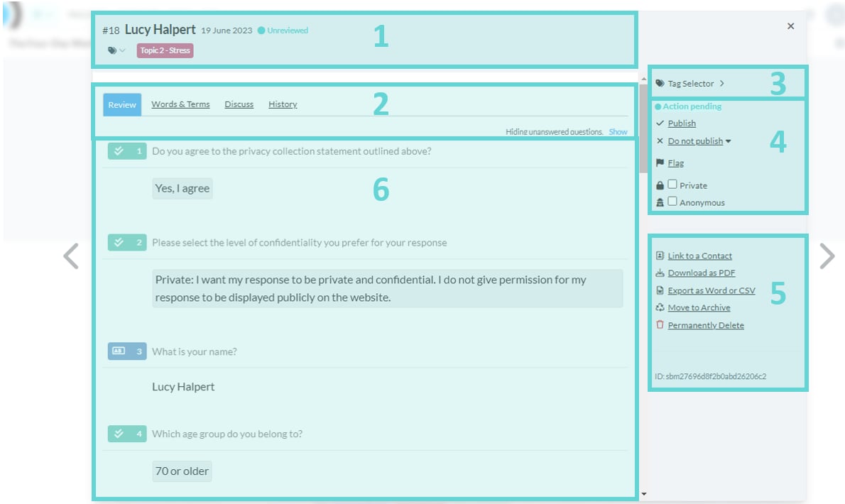Open the Do not publish dropdown
The image size is (845, 504).
tap(699, 141)
